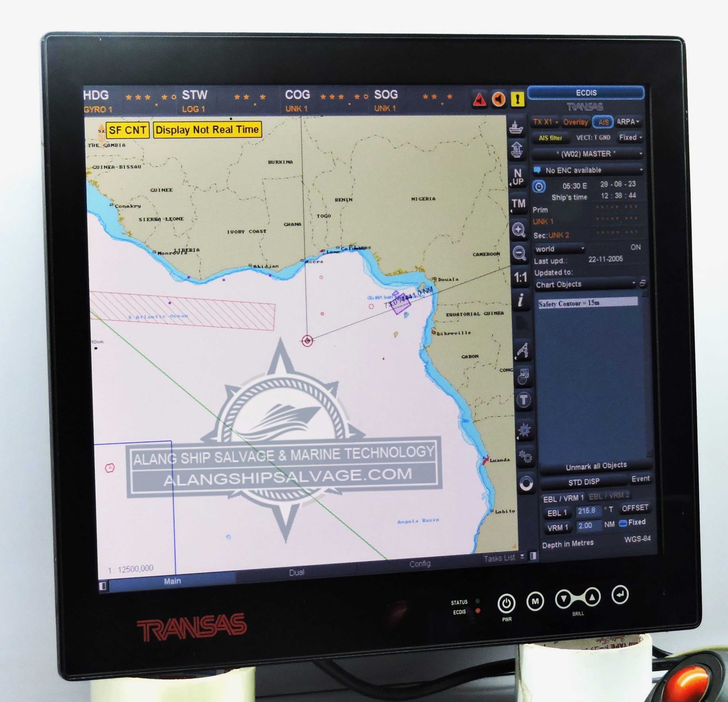Open the Tasks List dropdown
728x702 pixels.
click(x=503, y=558)
